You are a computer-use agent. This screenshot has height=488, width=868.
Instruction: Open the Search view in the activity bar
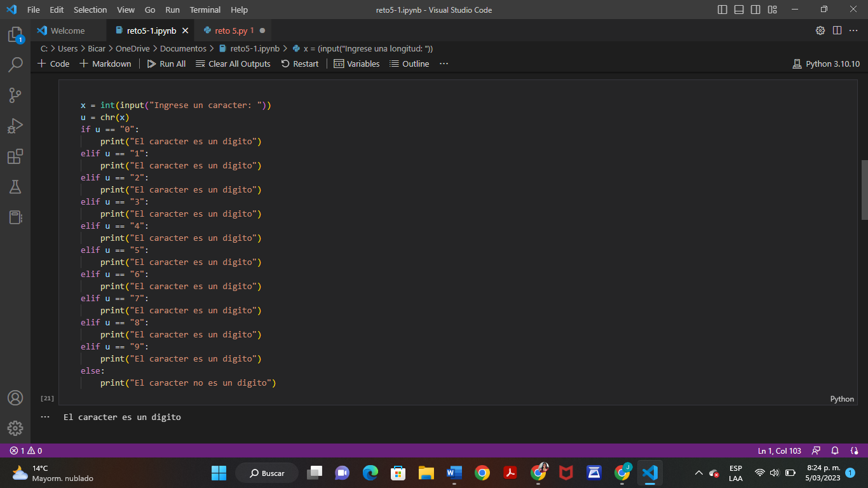16,64
